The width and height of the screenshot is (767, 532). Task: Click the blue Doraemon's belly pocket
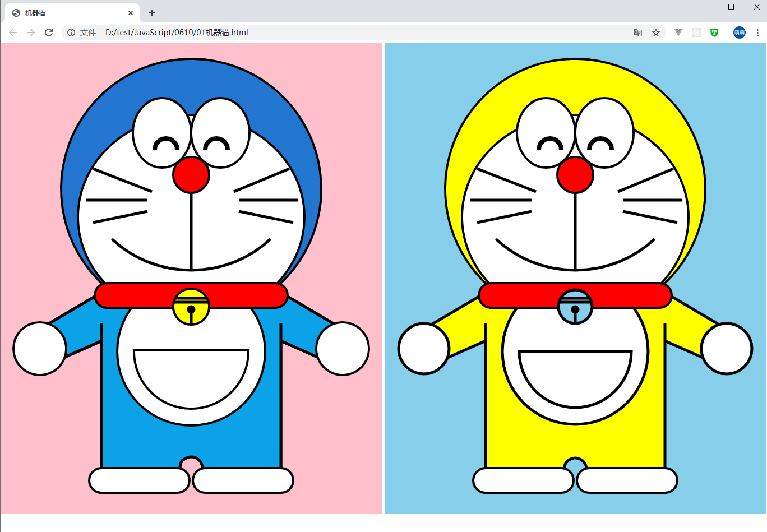(191, 379)
